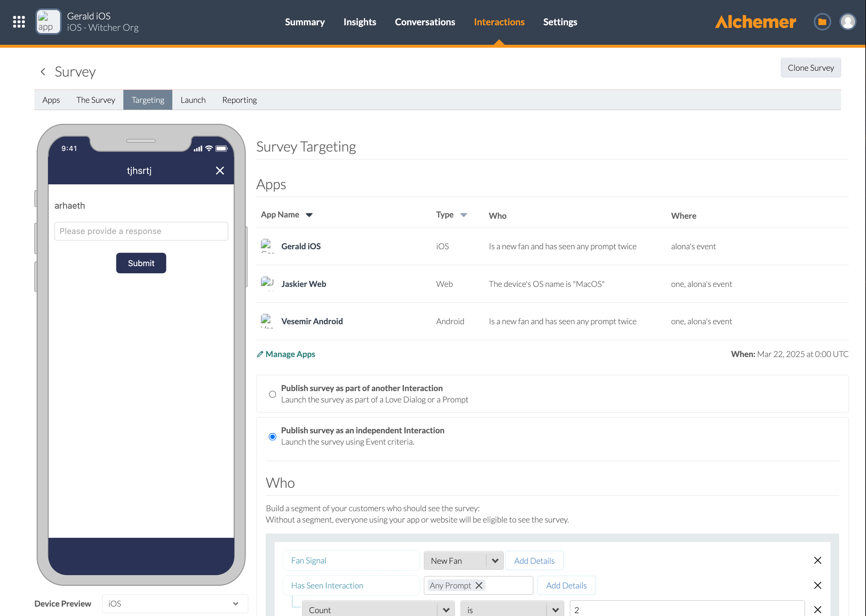Select publish as part of another Interaction

[272, 394]
